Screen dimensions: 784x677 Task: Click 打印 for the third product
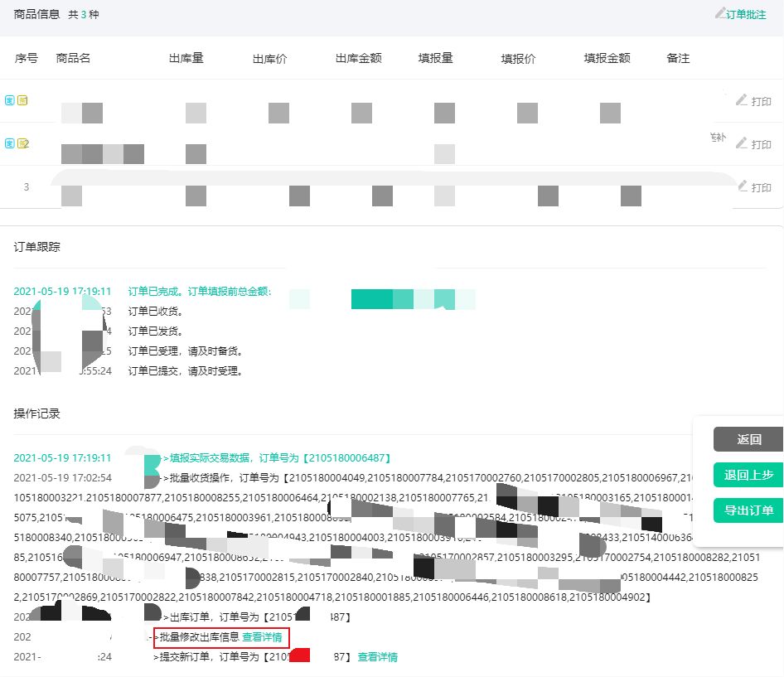click(x=761, y=187)
